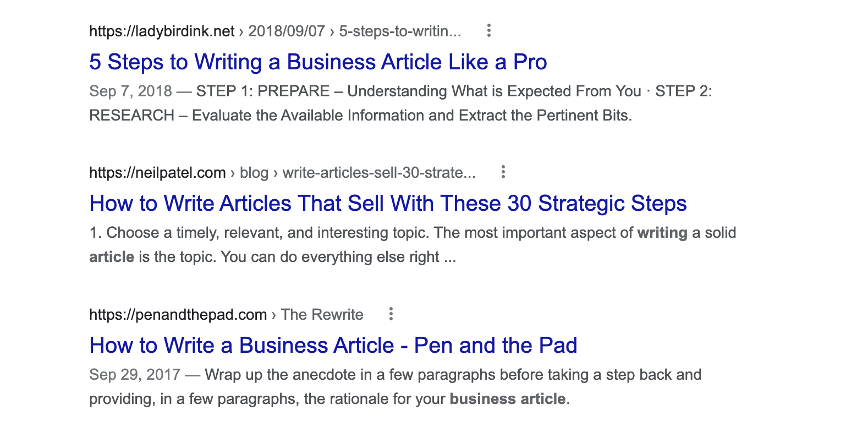
Task: Click the https://penandthepad.com URL text
Action: click(178, 315)
